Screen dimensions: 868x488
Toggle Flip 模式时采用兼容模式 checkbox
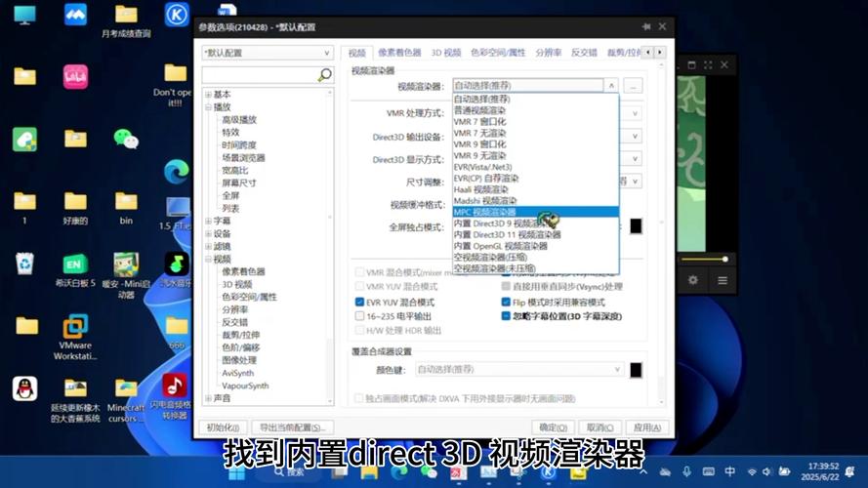506,303
